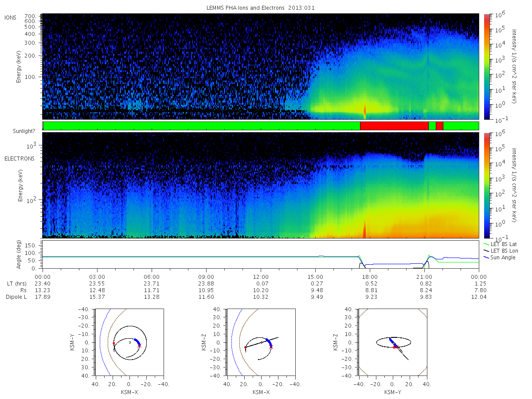Open the KSM-X versus KSM-Y orbit plot
Image resolution: width=532 pixels, height=399 pixels.
[x=129, y=342]
